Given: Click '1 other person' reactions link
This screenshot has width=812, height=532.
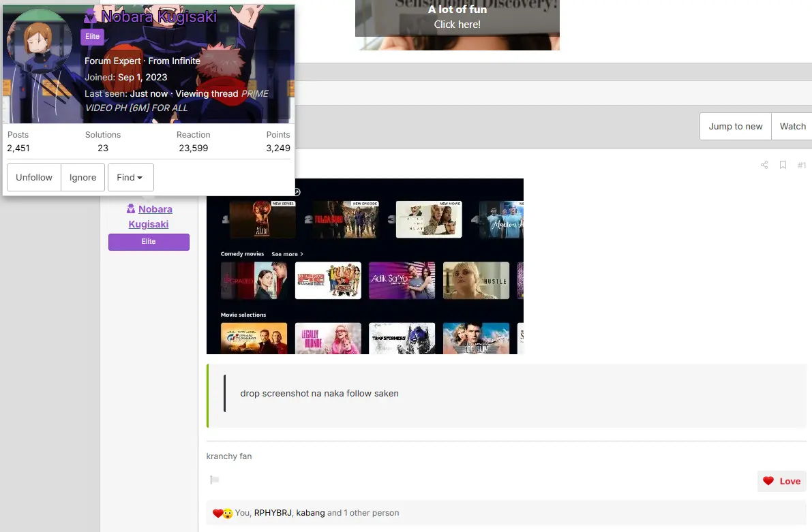Looking at the screenshot, I should pyautogui.click(x=372, y=513).
